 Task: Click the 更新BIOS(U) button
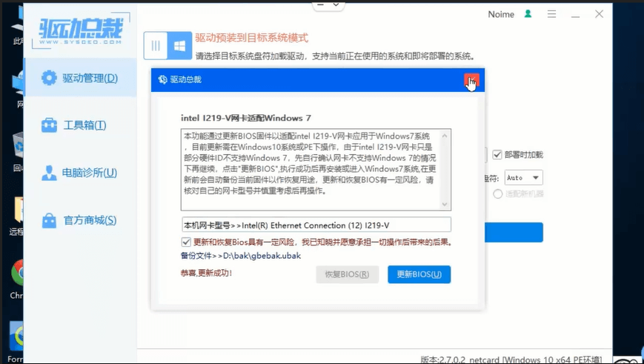pyautogui.click(x=419, y=274)
